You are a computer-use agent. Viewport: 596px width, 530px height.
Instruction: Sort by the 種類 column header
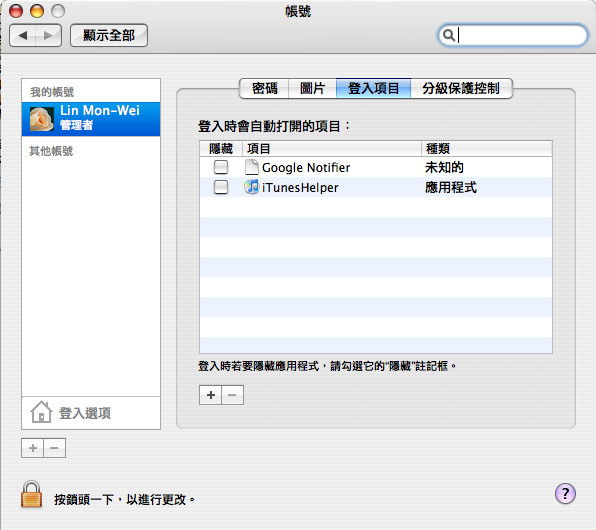pyautogui.click(x=487, y=149)
